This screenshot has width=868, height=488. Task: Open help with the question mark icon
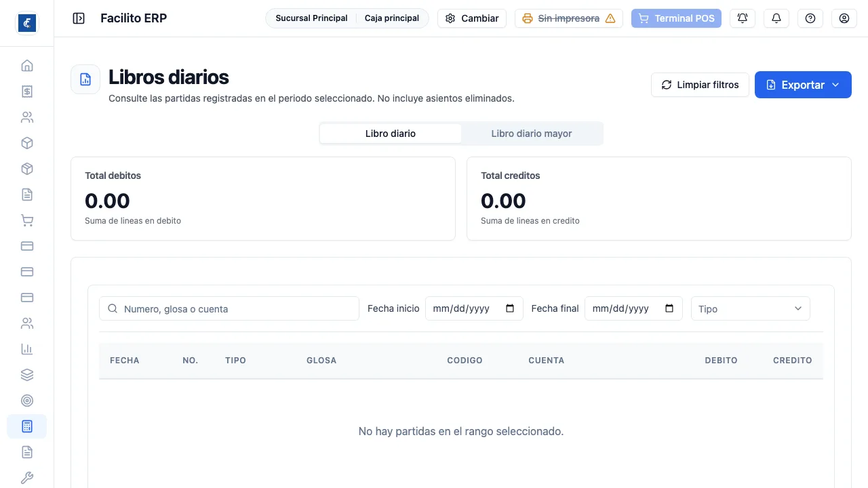pyautogui.click(x=810, y=18)
